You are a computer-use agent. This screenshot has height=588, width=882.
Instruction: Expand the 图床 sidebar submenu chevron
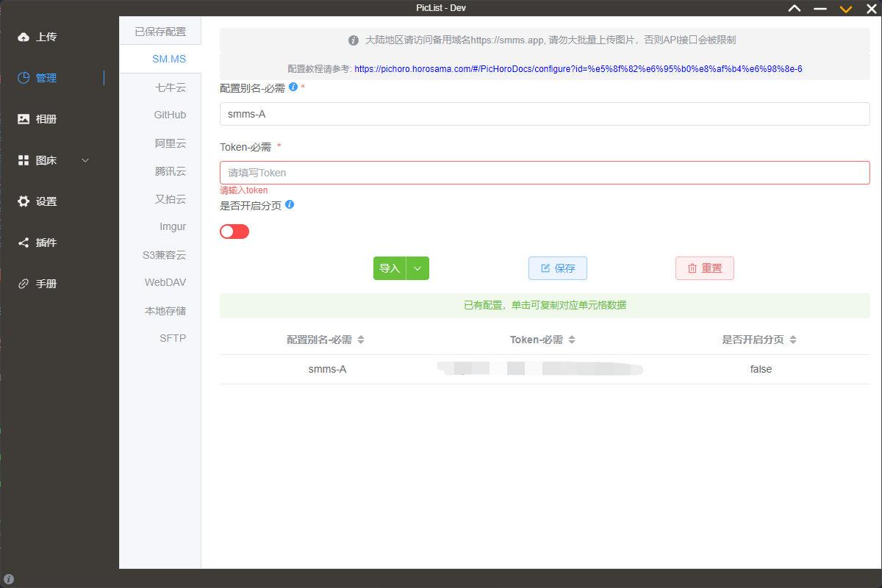pyautogui.click(x=85, y=159)
